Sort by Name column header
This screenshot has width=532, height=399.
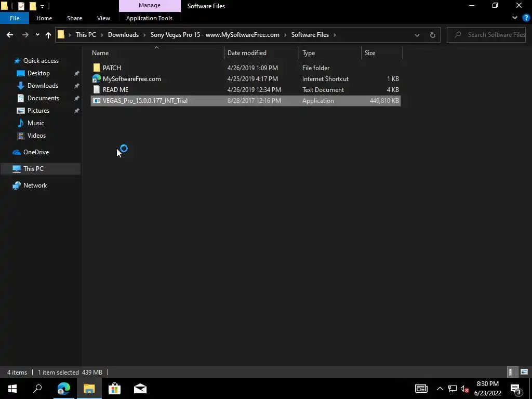pos(100,53)
